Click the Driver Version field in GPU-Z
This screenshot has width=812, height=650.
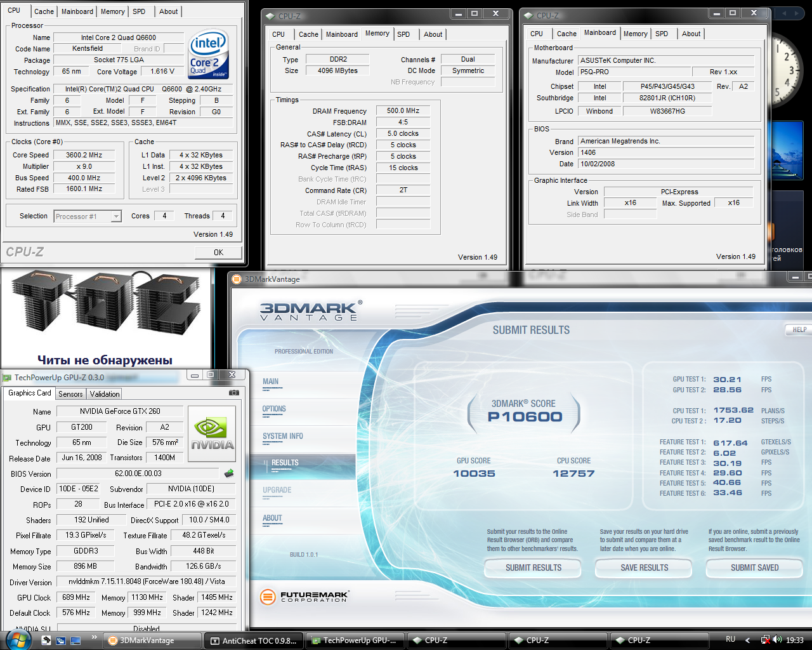pos(146,581)
